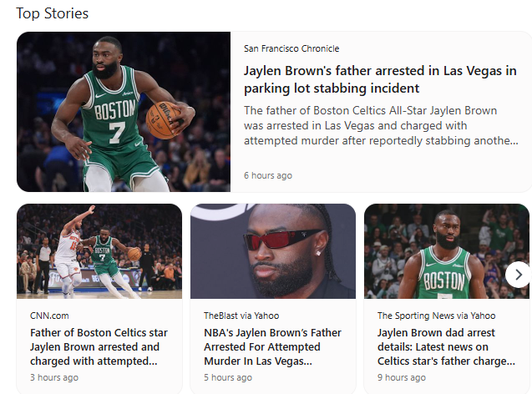The height and width of the screenshot is (394, 532).
Task: Click the Sporting News Boston jersey thumbnail
Action: click(447, 251)
